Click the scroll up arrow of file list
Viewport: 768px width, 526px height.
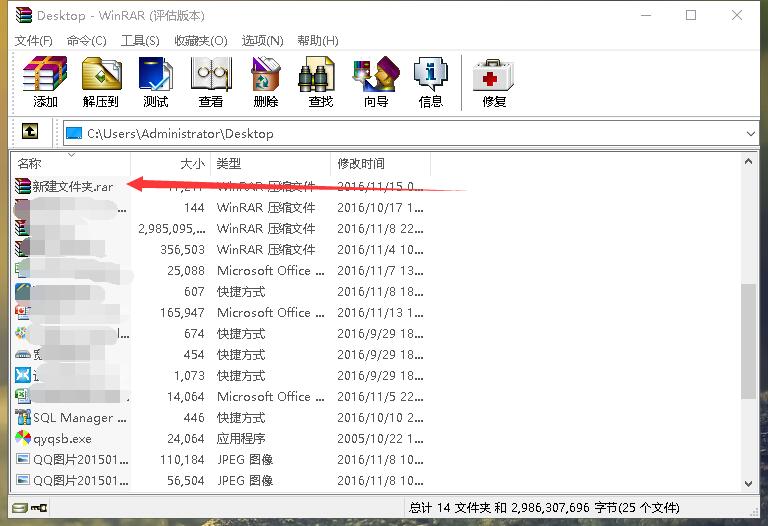click(748, 161)
